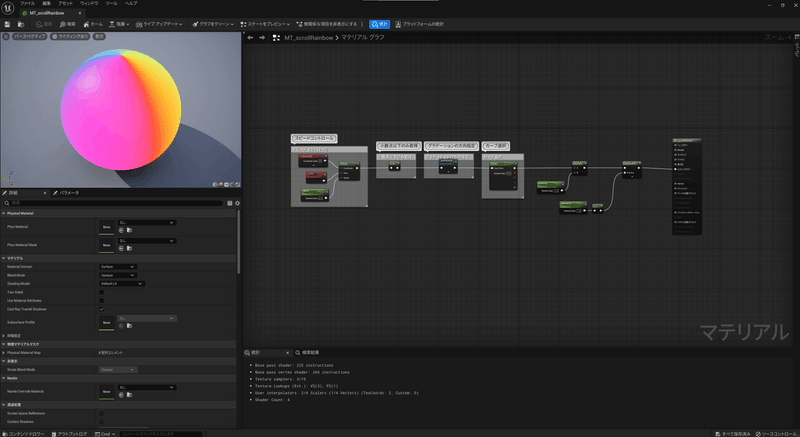This screenshot has height=437, width=800.
Task: Uncheck Cast Ray Traced Shadows
Action: [x=102, y=309]
